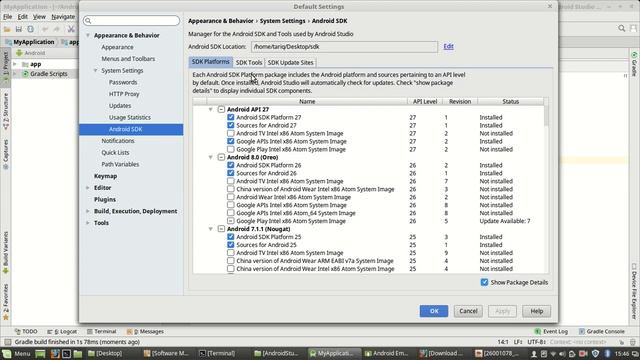Expand app module in project tree
Viewport: 640px width, 360px height.
(x=15, y=64)
